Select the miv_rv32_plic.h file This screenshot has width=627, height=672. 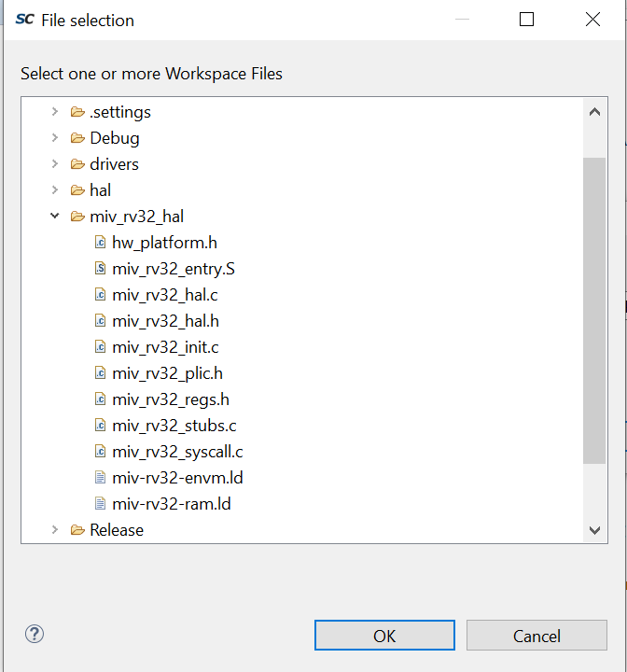click(x=167, y=373)
